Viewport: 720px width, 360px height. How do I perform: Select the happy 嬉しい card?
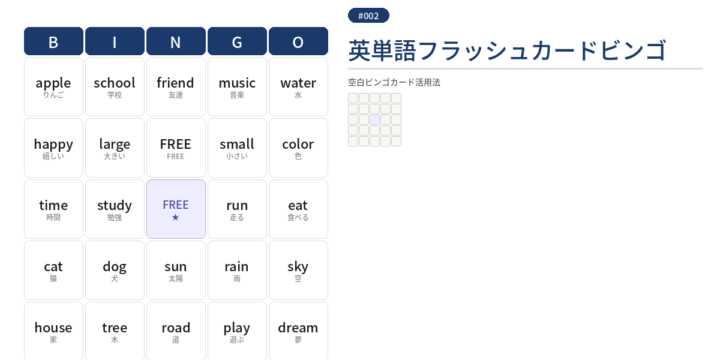click(54, 148)
